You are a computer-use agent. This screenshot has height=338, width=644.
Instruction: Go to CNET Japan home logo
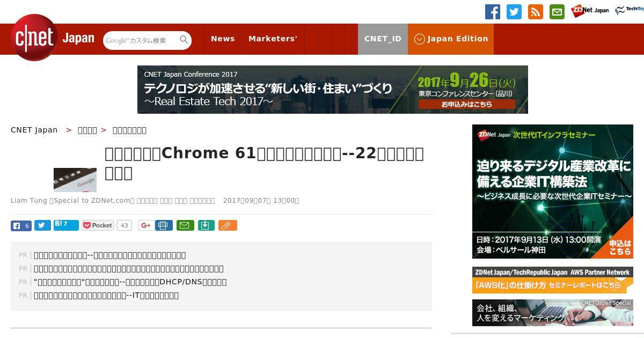coord(53,38)
